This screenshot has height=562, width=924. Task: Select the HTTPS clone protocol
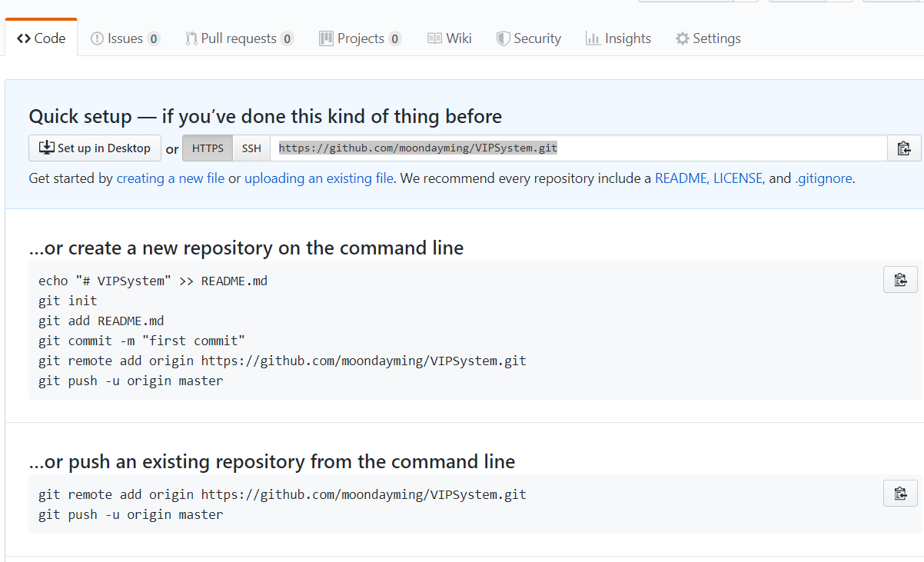(x=208, y=148)
